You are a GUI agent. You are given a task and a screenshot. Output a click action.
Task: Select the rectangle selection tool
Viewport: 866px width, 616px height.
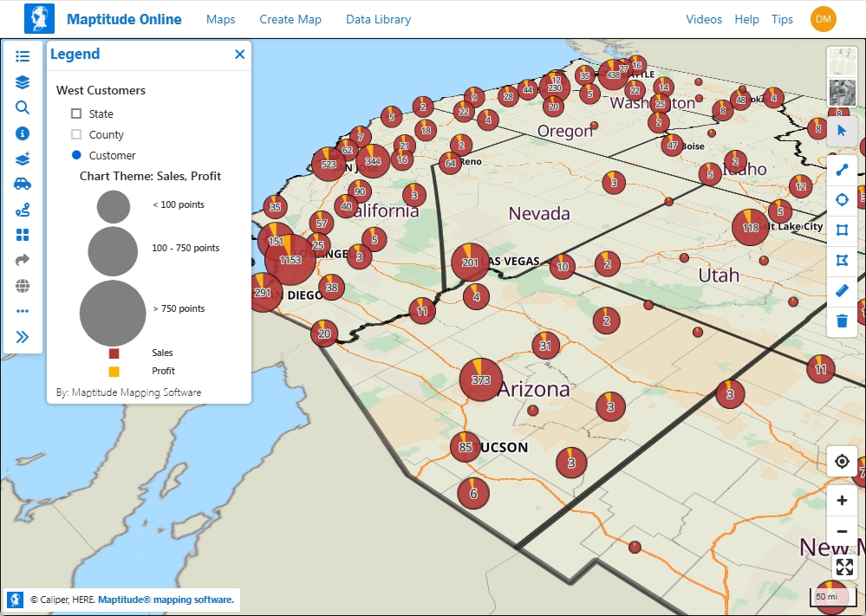(x=842, y=230)
